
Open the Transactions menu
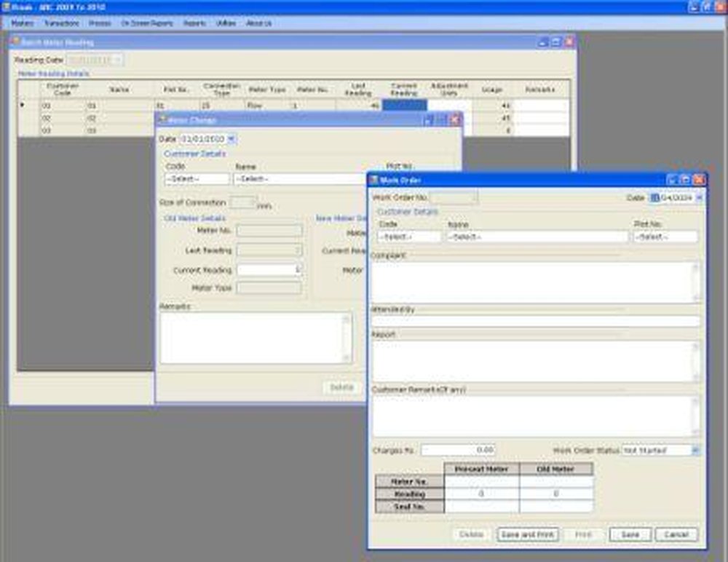click(62, 23)
